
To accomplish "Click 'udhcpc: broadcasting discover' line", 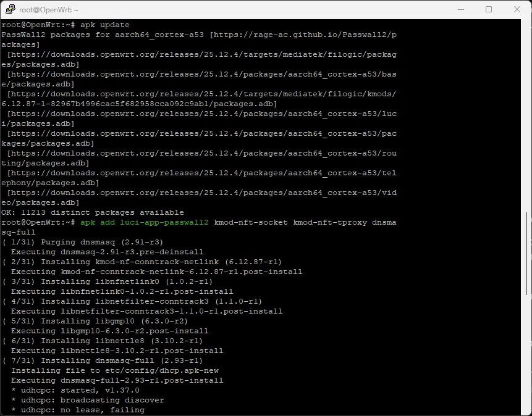I will (88, 400).
